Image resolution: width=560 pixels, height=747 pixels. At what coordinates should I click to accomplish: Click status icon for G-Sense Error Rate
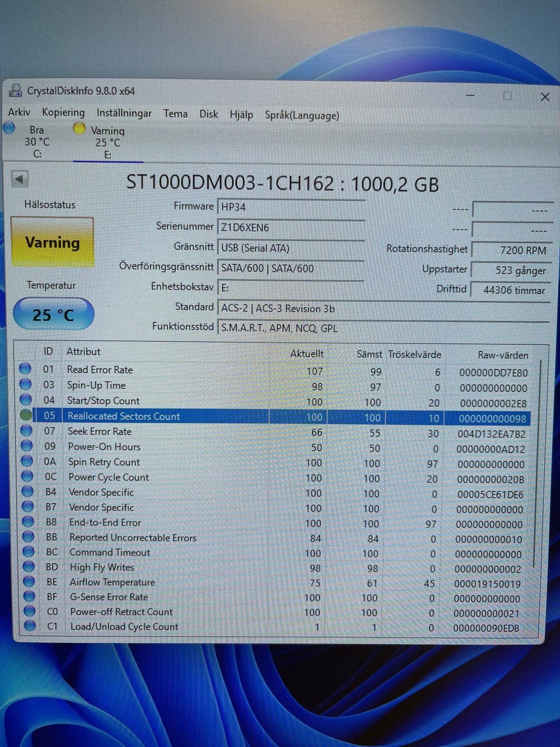coord(30,596)
